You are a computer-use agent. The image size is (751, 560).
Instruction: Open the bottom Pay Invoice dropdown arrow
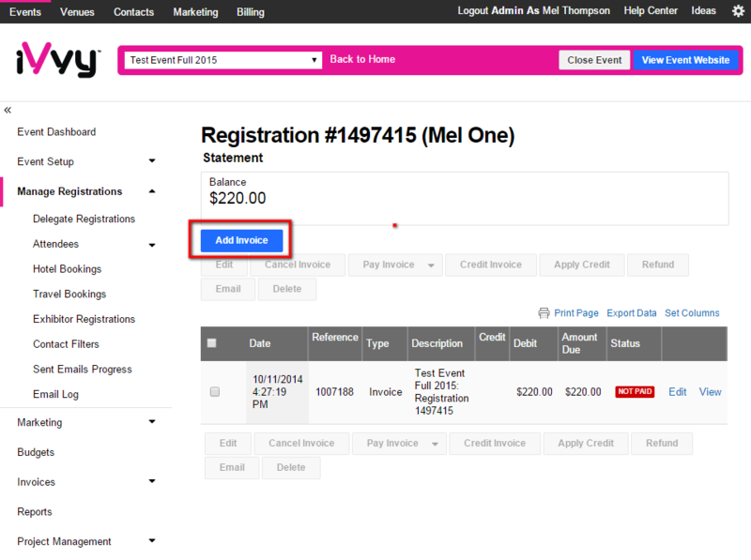click(435, 444)
